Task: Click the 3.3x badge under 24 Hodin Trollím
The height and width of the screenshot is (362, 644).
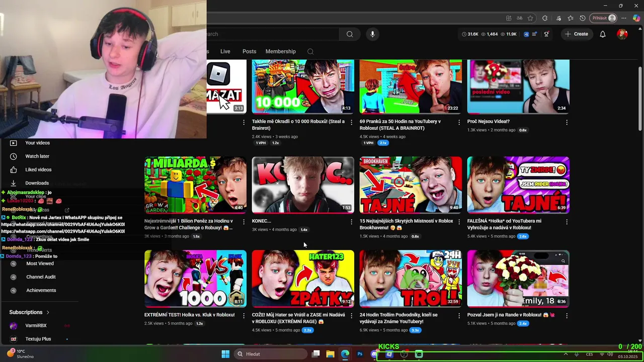Action: click(x=415, y=330)
